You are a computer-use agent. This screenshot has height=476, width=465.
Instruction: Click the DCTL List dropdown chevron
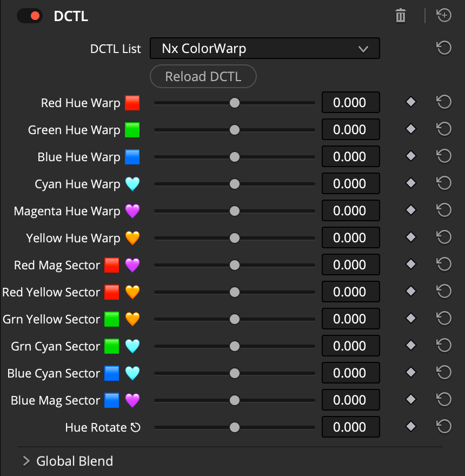point(363,48)
